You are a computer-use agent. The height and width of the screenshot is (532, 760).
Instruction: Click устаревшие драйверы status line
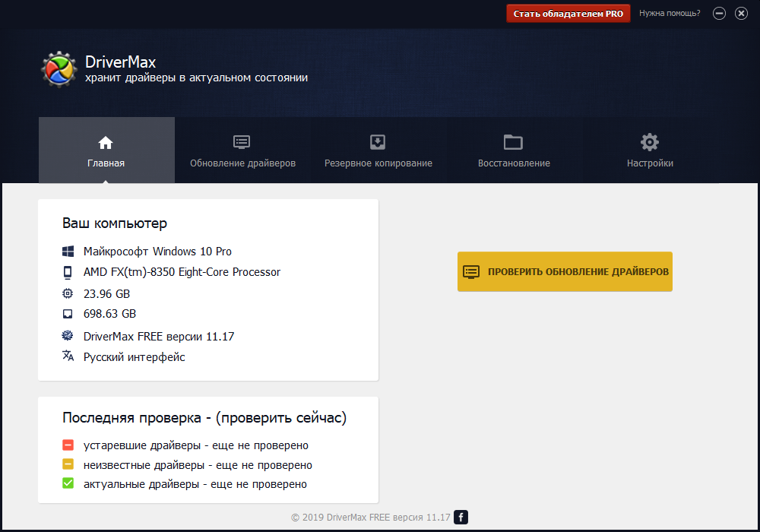(196, 445)
